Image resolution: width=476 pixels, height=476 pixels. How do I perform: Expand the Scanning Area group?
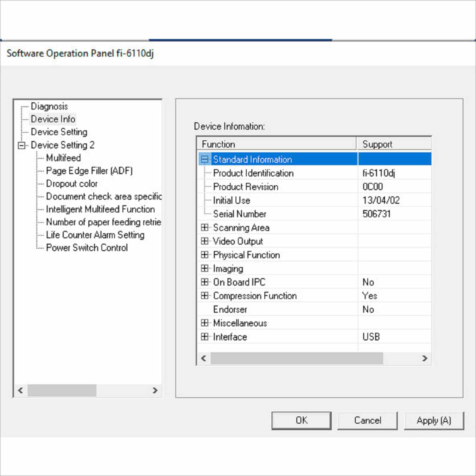click(x=204, y=228)
